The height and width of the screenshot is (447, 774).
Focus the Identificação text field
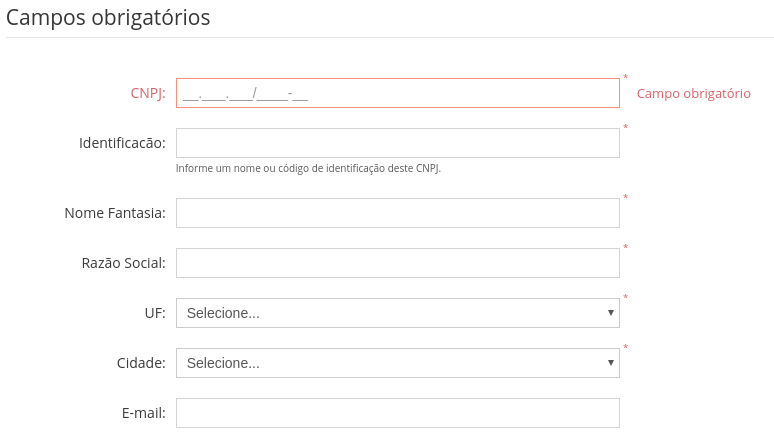(x=397, y=143)
